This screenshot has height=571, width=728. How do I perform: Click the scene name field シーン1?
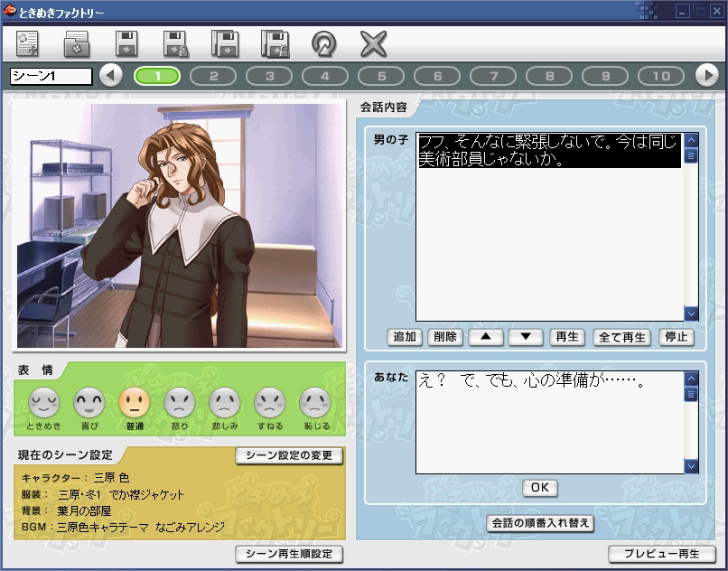coord(51,76)
